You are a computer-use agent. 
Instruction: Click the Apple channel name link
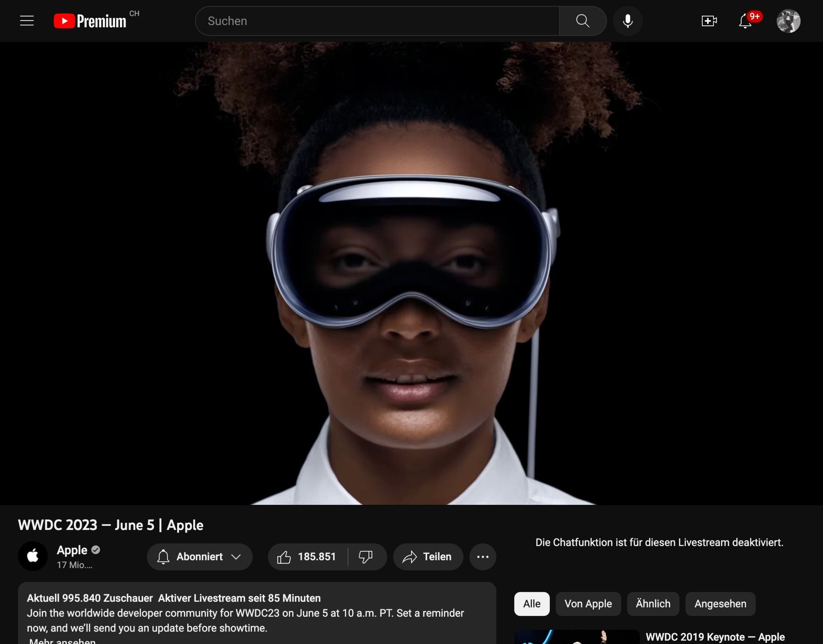[x=72, y=550]
